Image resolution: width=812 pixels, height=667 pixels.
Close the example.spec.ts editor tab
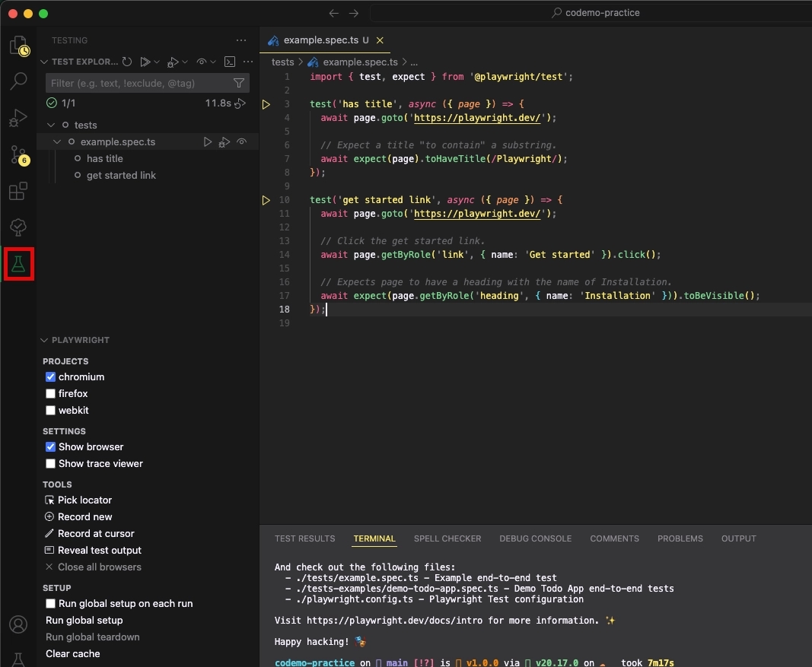click(380, 40)
